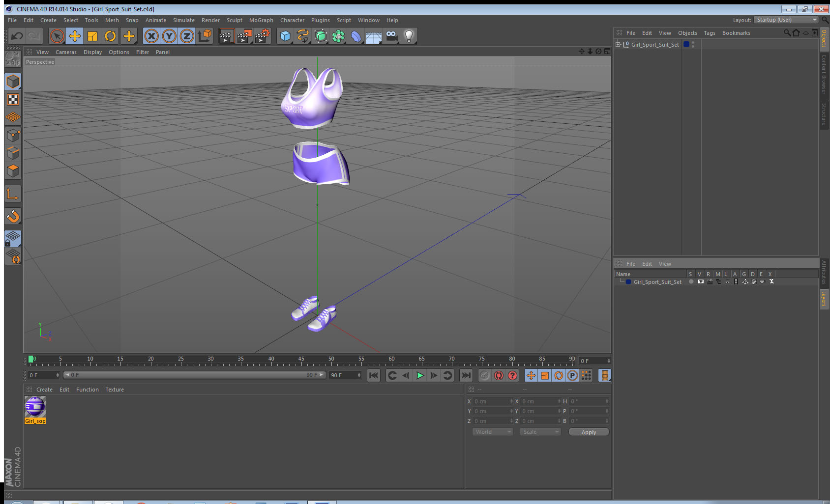The image size is (830, 504).
Task: Open the Layers side tab
Action: point(824,299)
